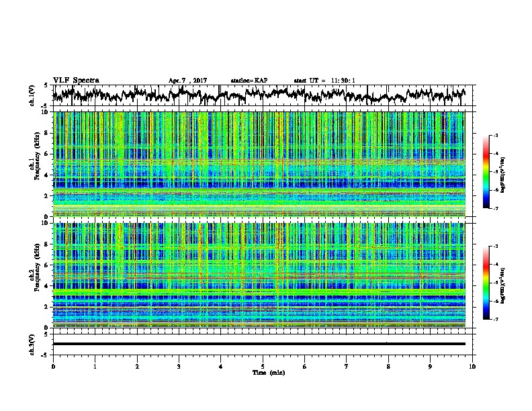
Task: Select the "ch.3(V)" axis label
Action: (32, 345)
